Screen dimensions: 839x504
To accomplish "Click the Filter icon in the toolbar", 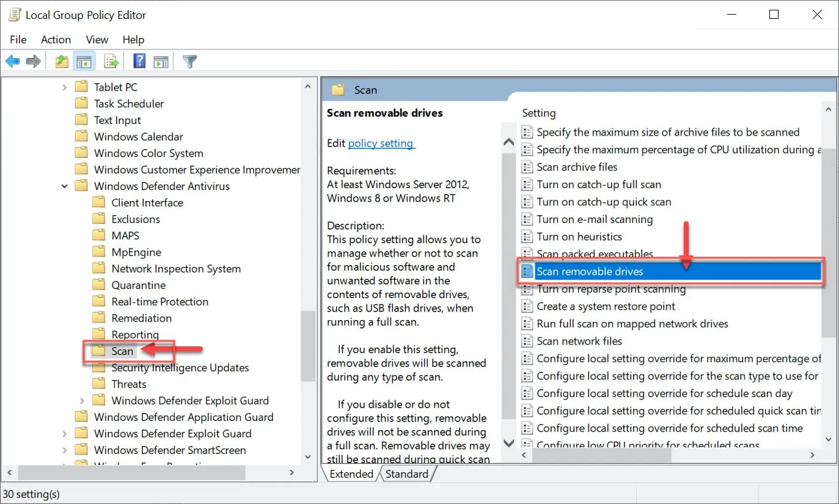I will [x=189, y=60].
